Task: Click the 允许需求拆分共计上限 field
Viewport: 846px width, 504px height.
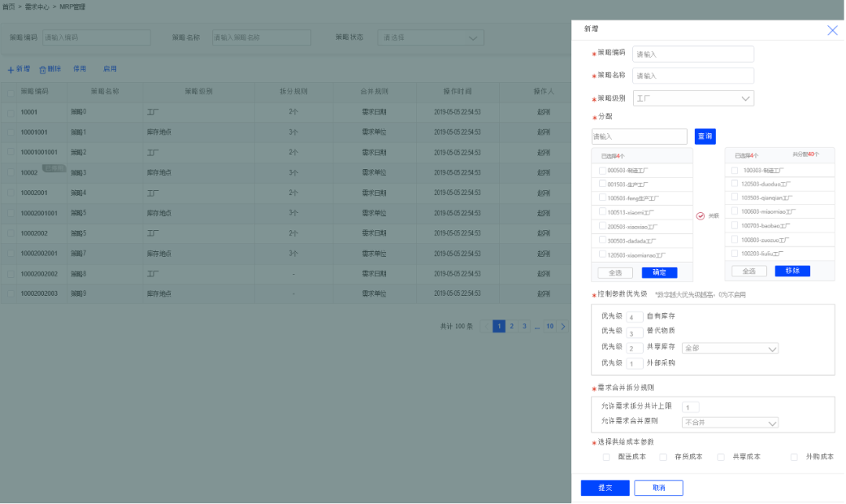Action: (x=691, y=407)
